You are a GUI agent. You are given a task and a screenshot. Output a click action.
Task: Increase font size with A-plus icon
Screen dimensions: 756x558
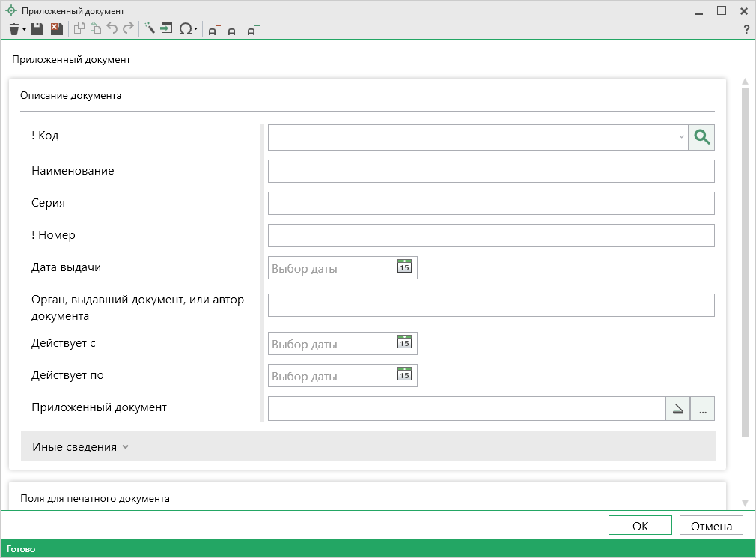coord(252,31)
